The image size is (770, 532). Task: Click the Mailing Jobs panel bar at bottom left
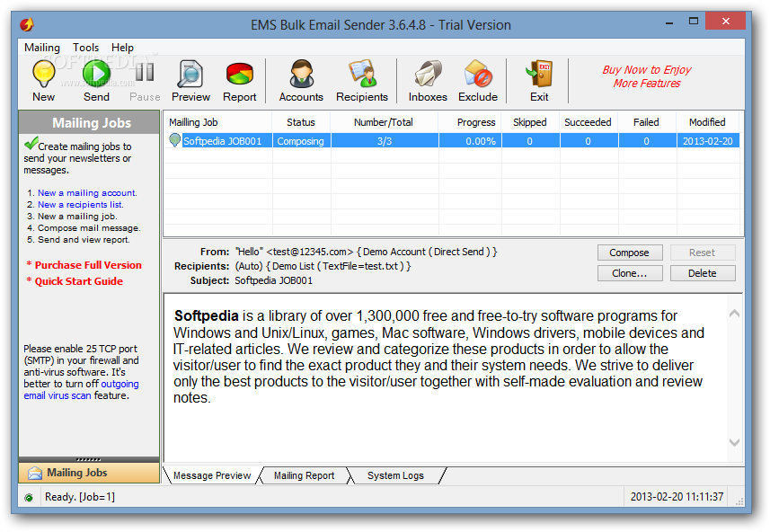pyautogui.click(x=89, y=473)
